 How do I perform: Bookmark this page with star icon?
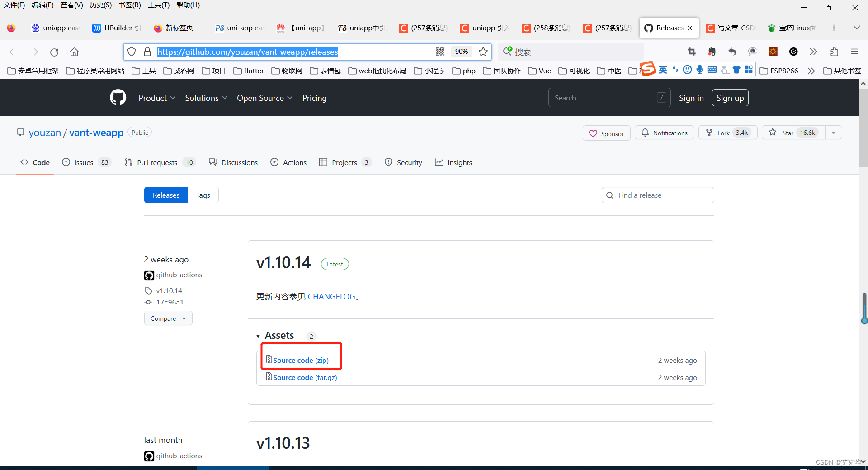click(483, 52)
